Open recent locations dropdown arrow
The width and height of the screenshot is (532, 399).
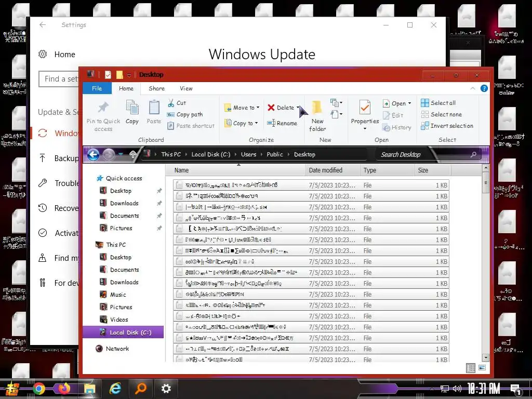(121, 155)
